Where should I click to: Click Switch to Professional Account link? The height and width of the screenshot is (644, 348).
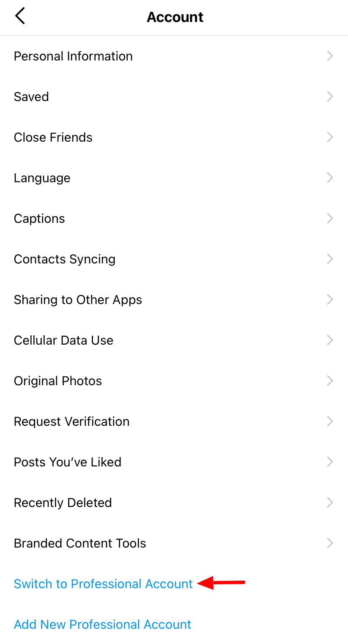coord(103,584)
